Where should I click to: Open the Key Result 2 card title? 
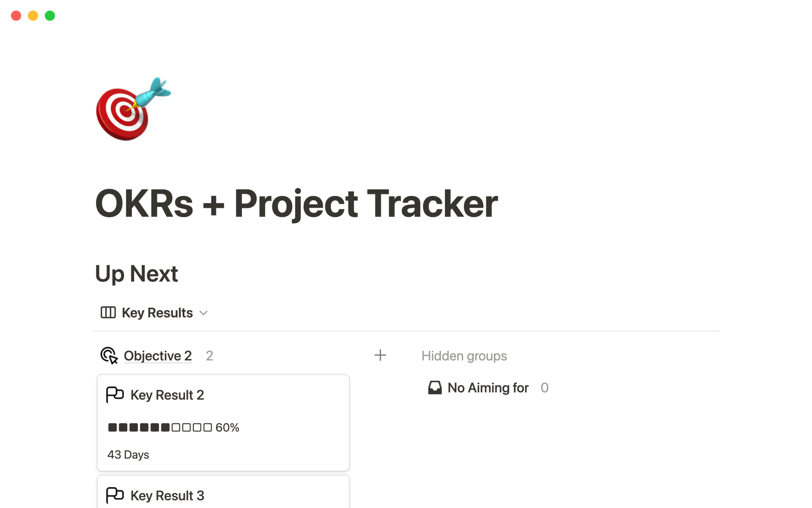pos(167,395)
